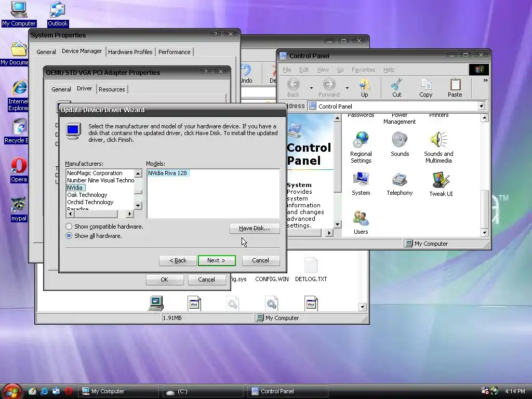Click the Up folder icon in Control Panel
The height and width of the screenshot is (399, 532).
pyautogui.click(x=364, y=87)
